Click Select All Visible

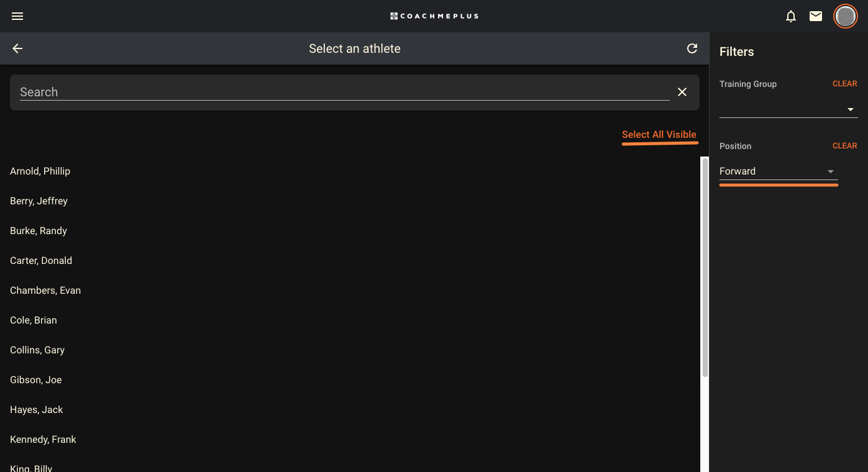tap(659, 134)
